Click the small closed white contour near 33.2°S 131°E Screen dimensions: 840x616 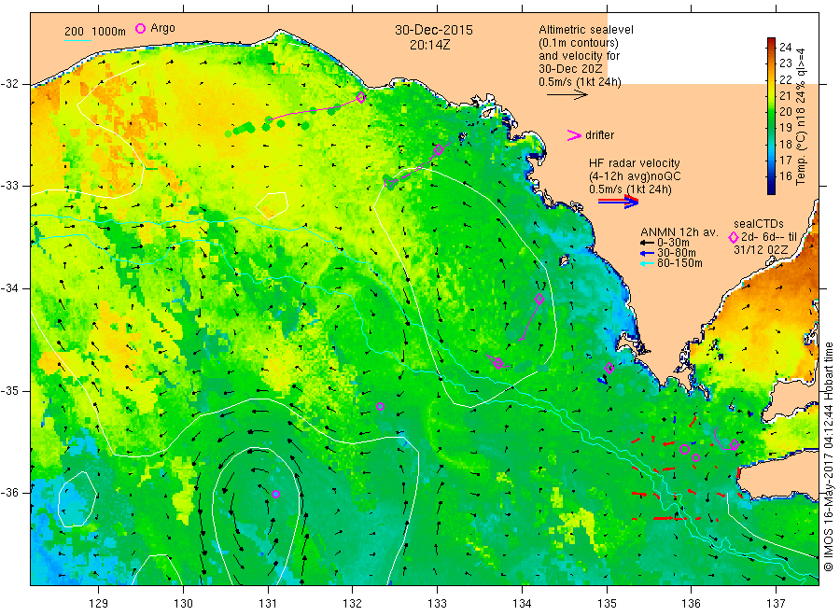(x=273, y=206)
